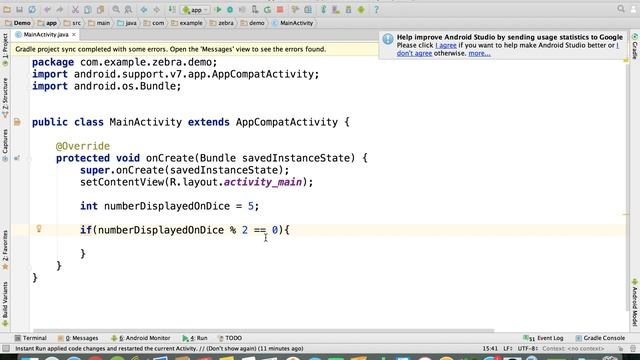Click the navigate Forward arrow icon
Image resolution: width=640 pixels, height=360 pixels.
point(156,9)
